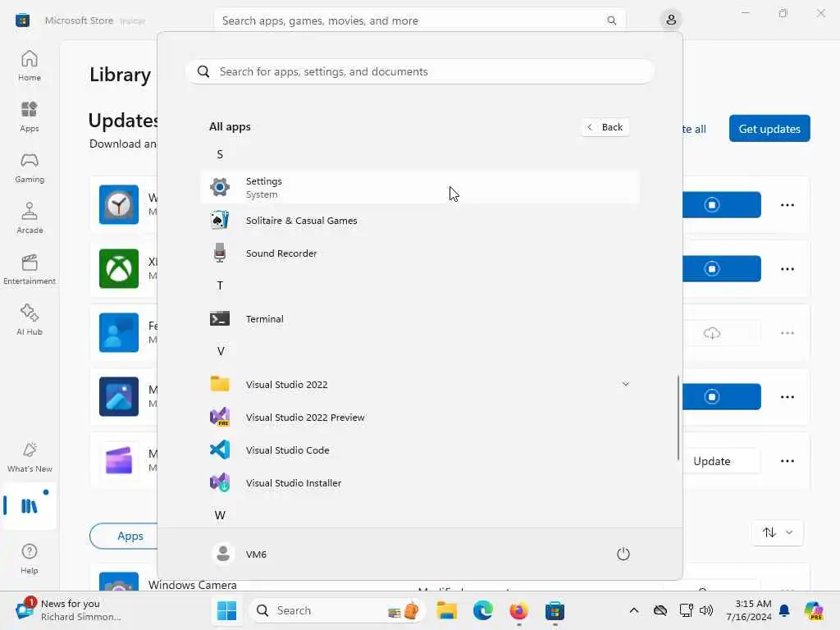This screenshot has width=840, height=630.
Task: Open the VM6 user account menu
Action: click(239, 554)
